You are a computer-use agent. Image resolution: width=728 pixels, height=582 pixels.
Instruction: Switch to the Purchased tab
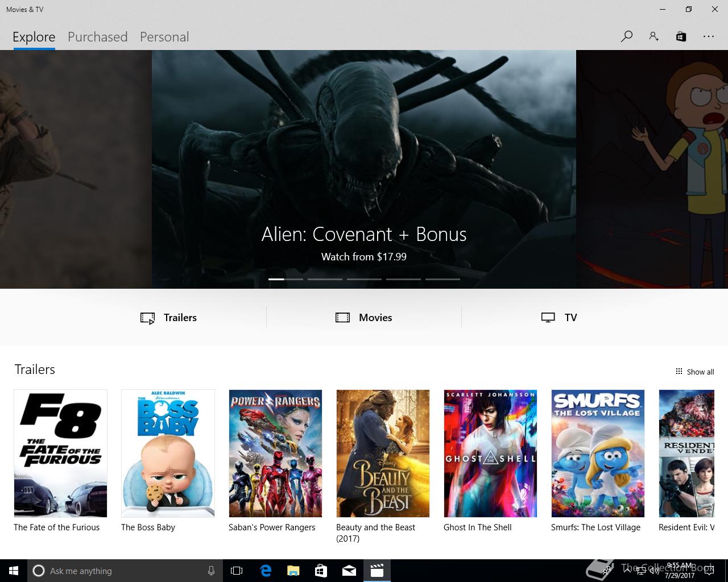pos(97,37)
